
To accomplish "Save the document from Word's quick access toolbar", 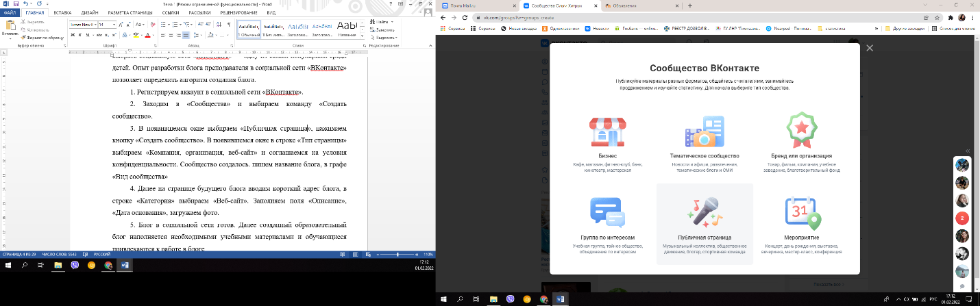I will pos(16,4).
